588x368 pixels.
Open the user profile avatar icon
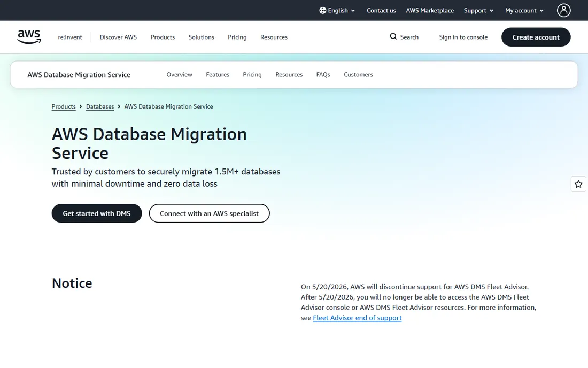coord(563,11)
